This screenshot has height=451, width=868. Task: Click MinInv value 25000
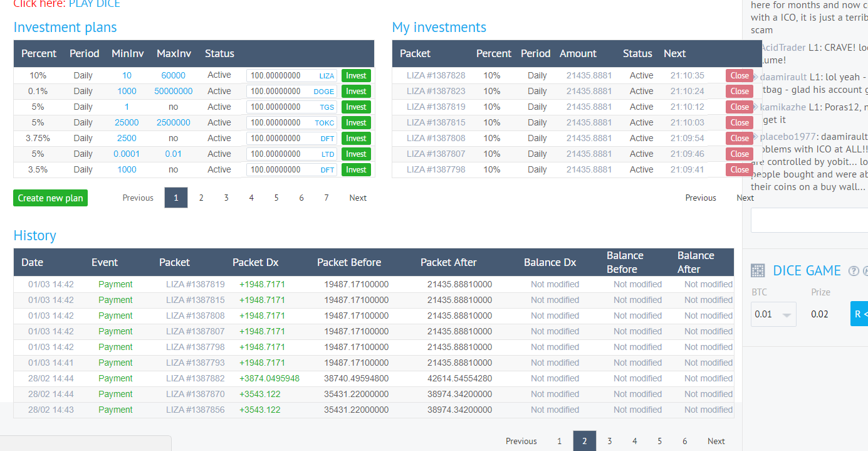[127, 122]
